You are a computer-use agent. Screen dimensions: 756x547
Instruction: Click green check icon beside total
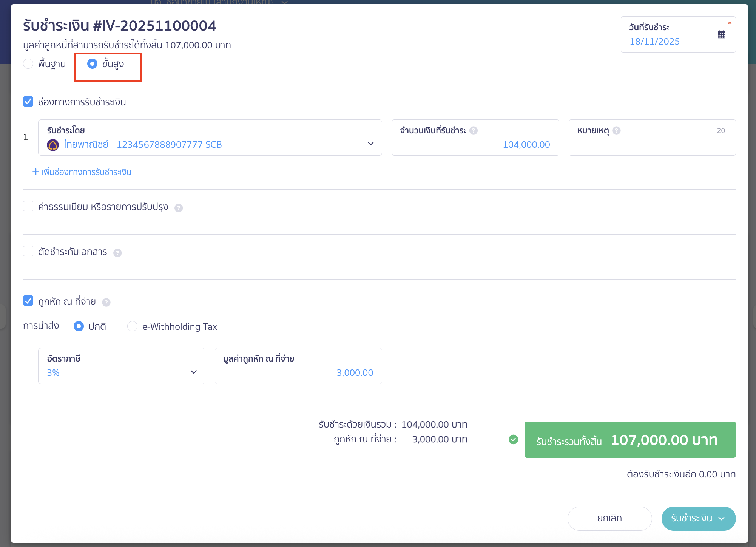tap(513, 439)
